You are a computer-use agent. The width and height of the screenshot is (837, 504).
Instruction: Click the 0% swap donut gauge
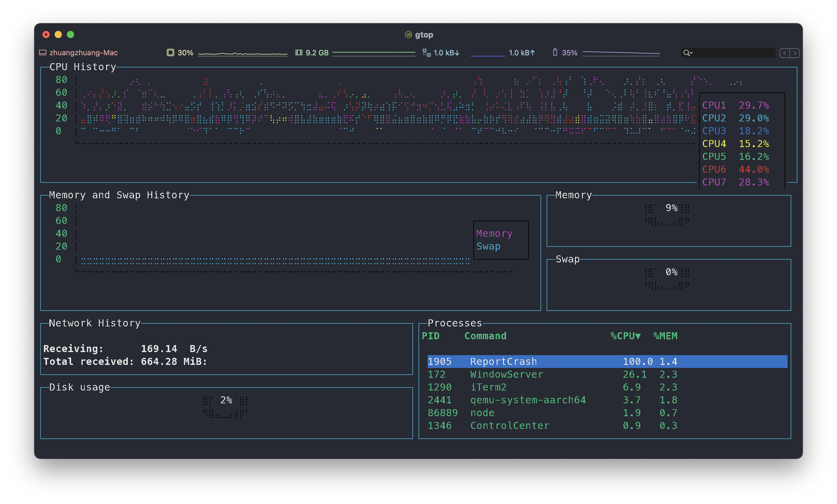point(667,279)
